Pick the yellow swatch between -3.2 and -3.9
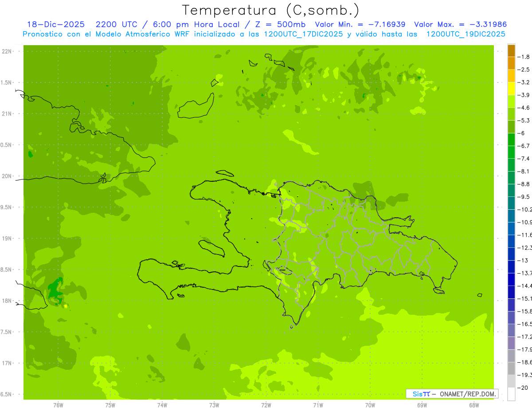The width and height of the screenshot is (532, 411). pyautogui.click(x=511, y=89)
